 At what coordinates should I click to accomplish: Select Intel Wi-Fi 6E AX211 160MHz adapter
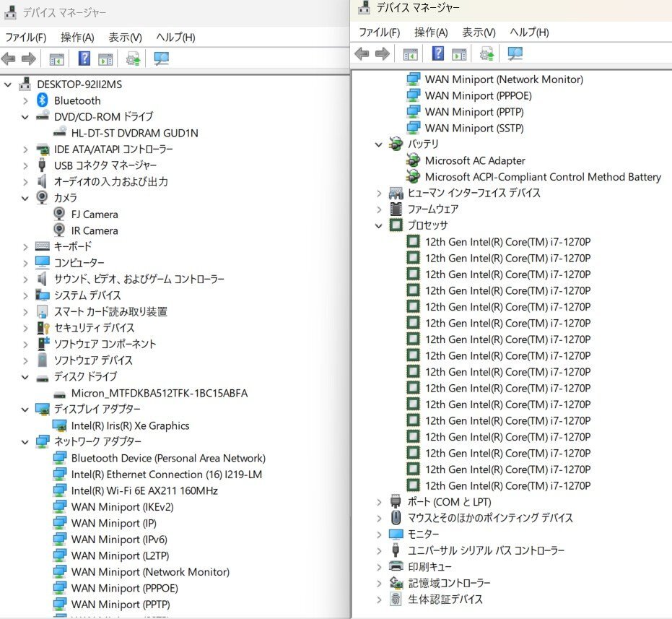(x=144, y=490)
